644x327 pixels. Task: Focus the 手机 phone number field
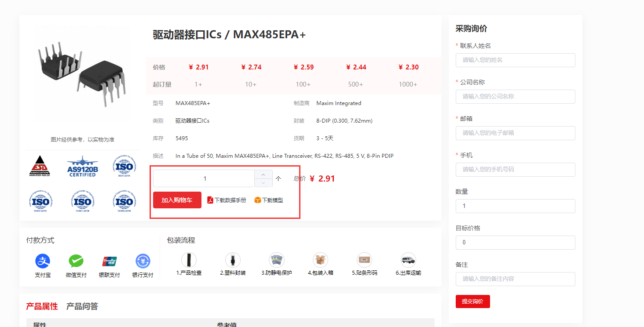[x=515, y=170]
